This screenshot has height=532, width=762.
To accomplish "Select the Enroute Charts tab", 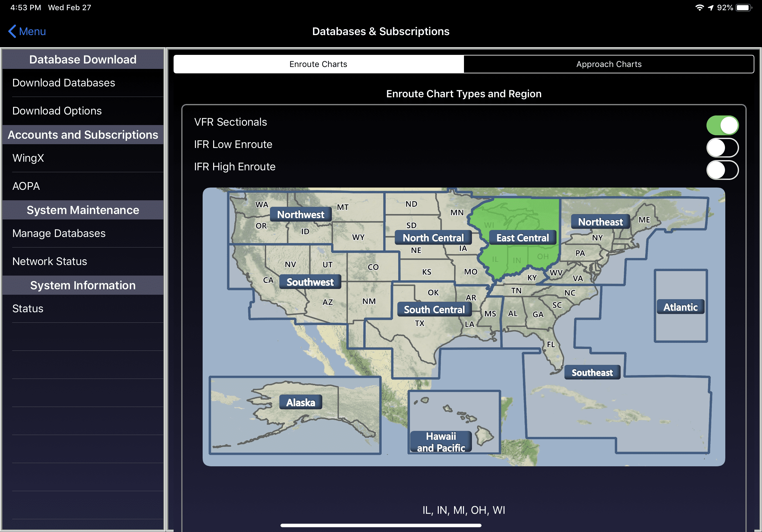I will (x=318, y=64).
